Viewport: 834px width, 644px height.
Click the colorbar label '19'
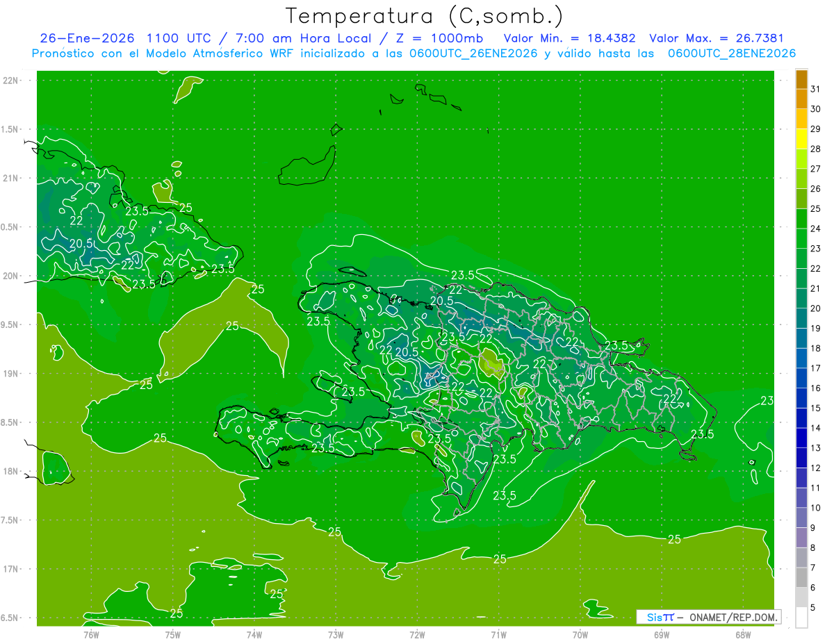click(816, 329)
